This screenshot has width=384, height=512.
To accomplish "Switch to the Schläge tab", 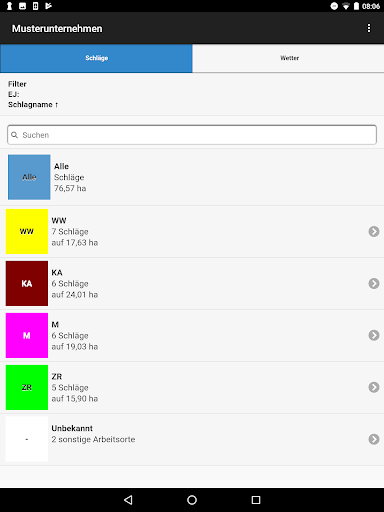I will 96,58.
